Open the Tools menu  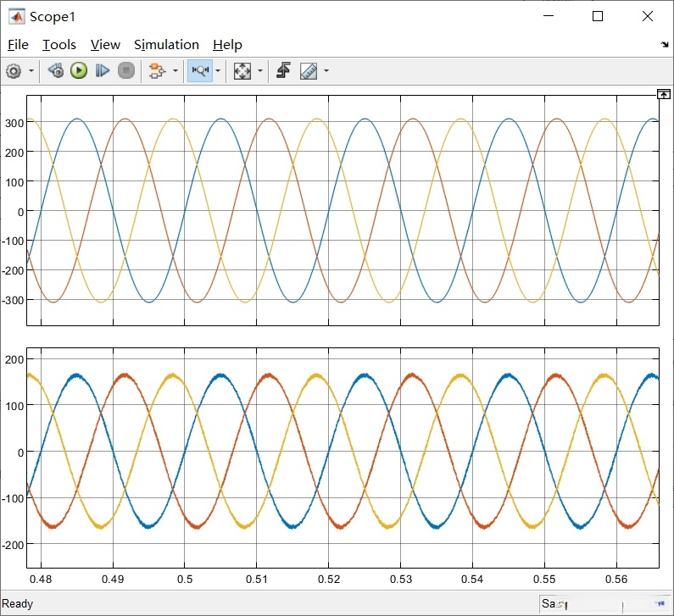59,45
